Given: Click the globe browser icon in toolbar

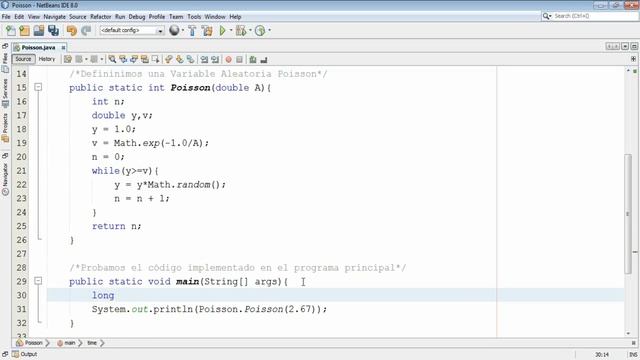Looking at the screenshot, I should pos(174,30).
